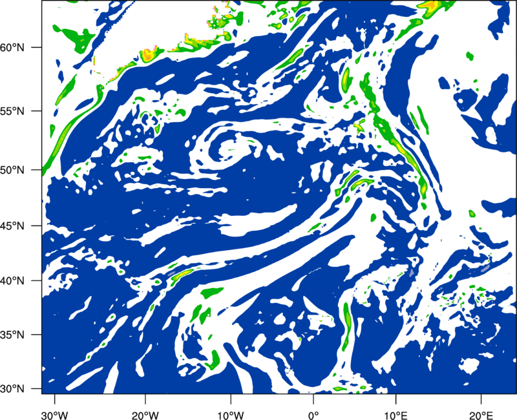The height and width of the screenshot is (420, 517).
Task: Click the 35°N latitude label
Action: [x=12, y=335]
